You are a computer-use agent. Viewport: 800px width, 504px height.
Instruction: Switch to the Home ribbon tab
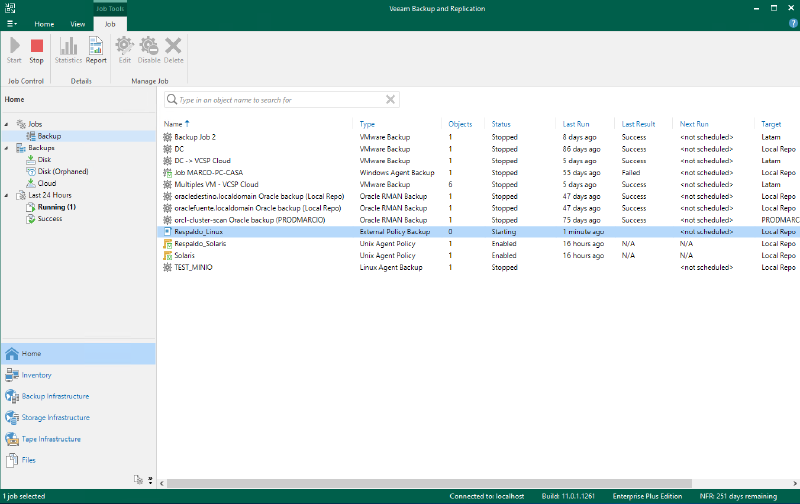pos(44,24)
